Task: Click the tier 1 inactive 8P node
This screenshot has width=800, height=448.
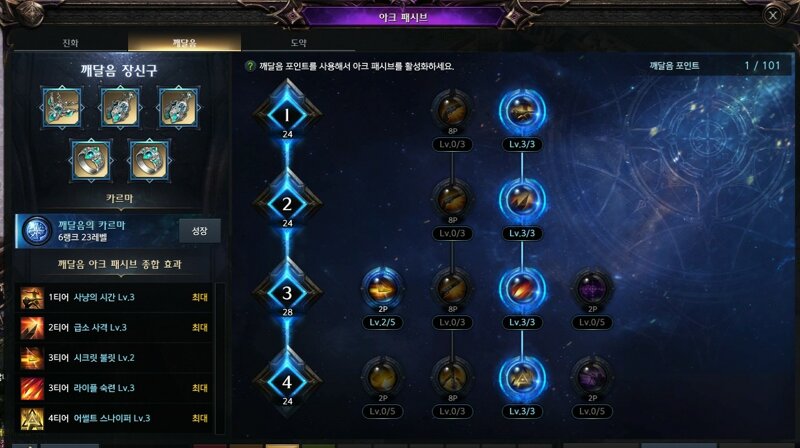Action: click(452, 110)
